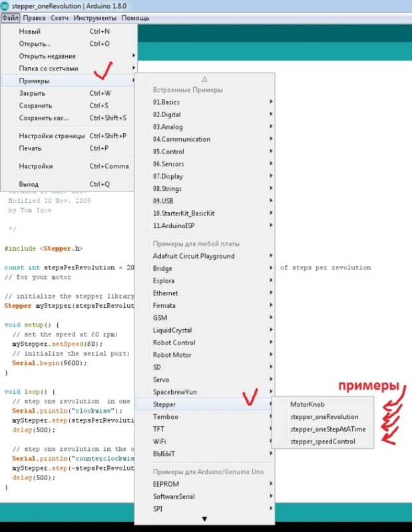
Task: Expand Папка со скетчами submenu
Action: tap(49, 68)
